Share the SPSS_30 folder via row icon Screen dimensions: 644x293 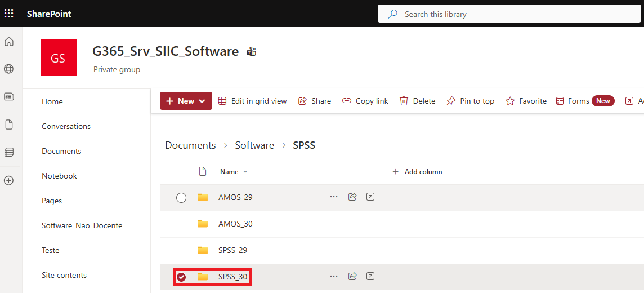tap(352, 276)
